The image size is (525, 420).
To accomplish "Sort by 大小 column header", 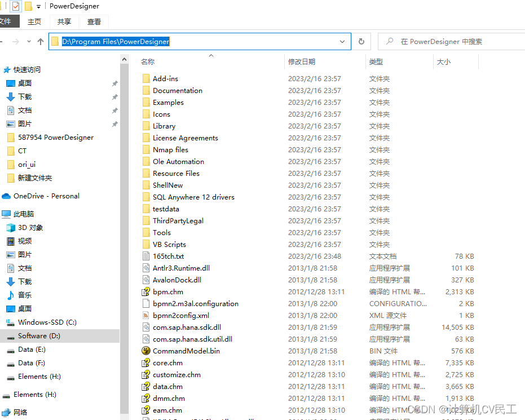I will [x=444, y=61].
